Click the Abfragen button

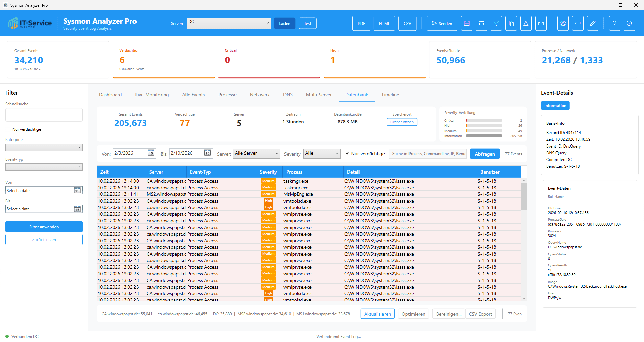pos(485,154)
